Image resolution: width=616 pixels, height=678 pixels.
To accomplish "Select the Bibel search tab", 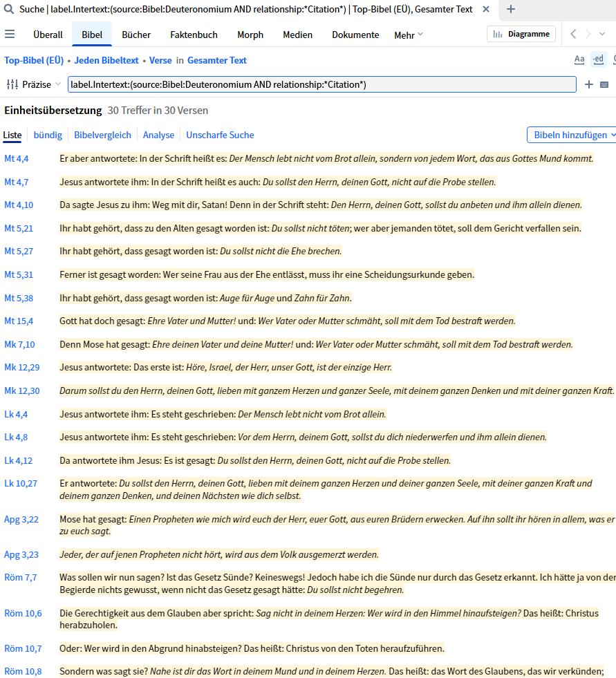I will point(92,35).
